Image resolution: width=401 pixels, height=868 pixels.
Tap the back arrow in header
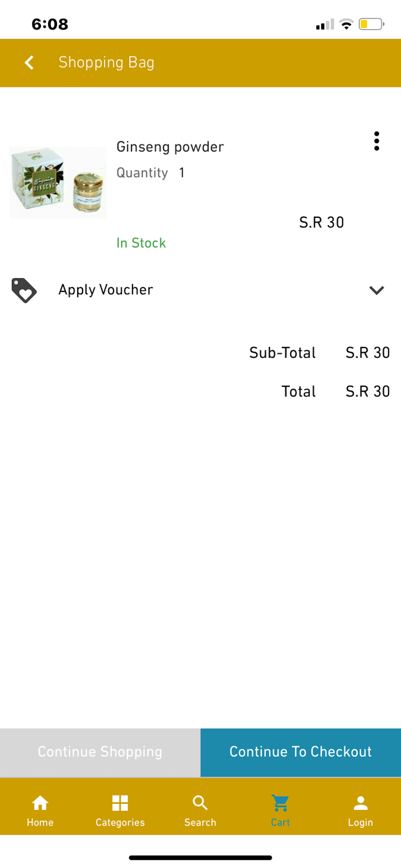(x=29, y=62)
